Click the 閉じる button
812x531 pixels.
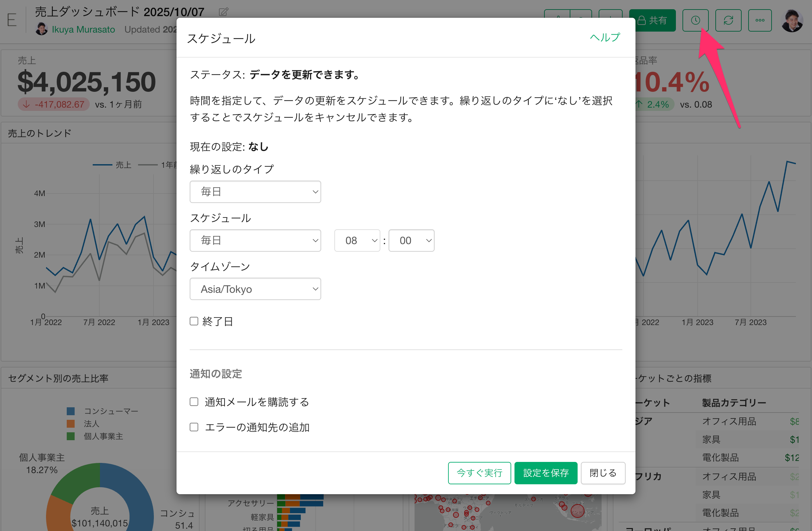click(x=603, y=473)
